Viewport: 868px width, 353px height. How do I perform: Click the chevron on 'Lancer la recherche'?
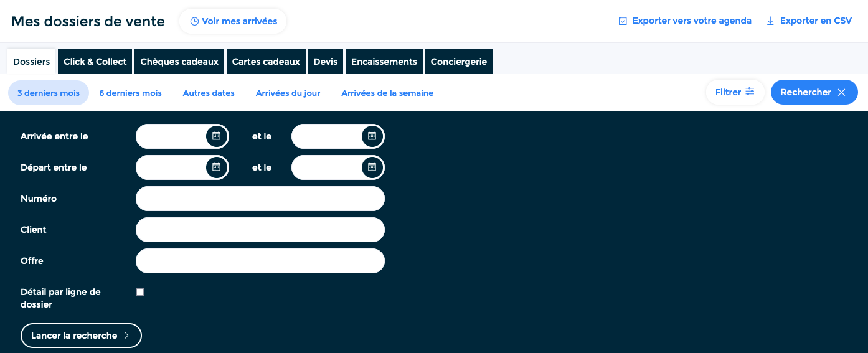coord(127,336)
